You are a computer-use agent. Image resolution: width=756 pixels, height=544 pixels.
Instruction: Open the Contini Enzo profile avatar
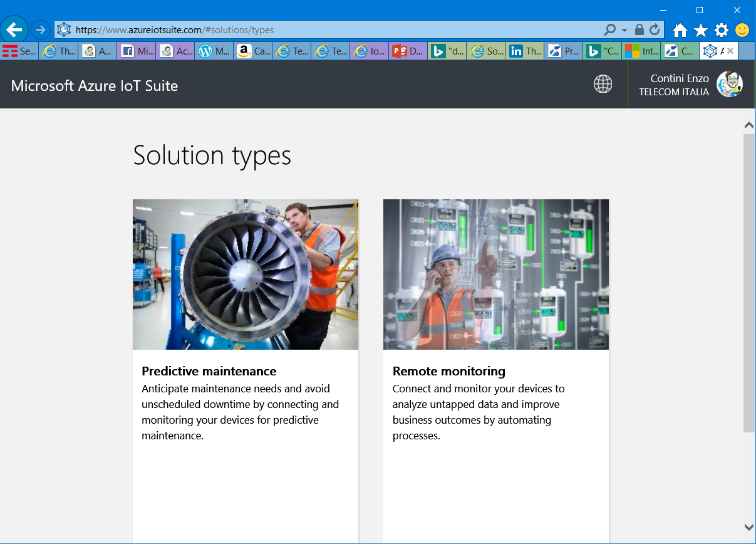pos(729,84)
